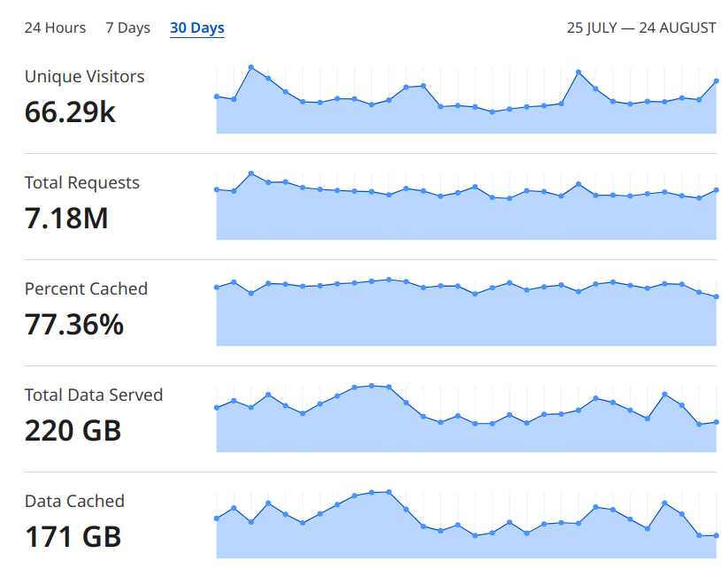Click the last data point on Unique Visitors chart
Screen dimensions: 728x576
point(717,81)
